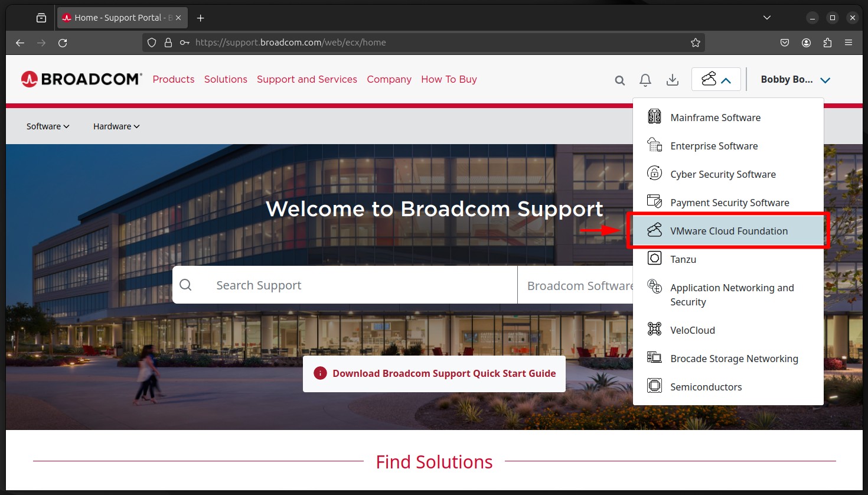This screenshot has width=868, height=495.
Task: Expand the Software dropdown
Action: point(48,126)
